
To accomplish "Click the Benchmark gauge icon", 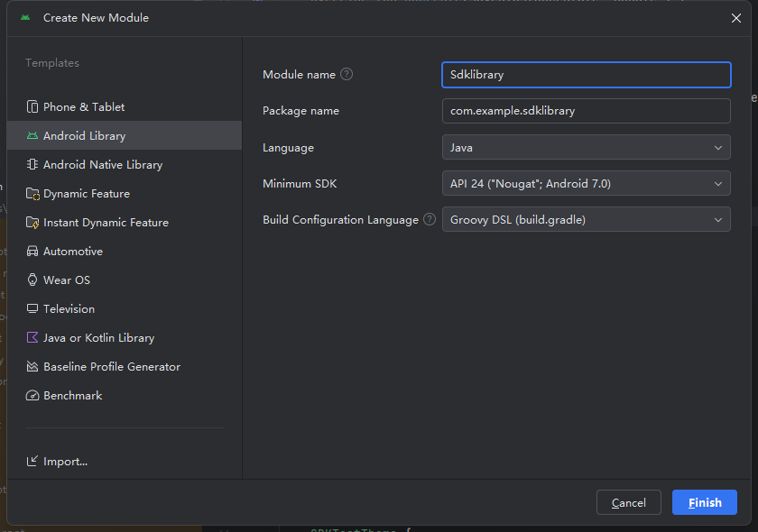I will tap(32, 395).
